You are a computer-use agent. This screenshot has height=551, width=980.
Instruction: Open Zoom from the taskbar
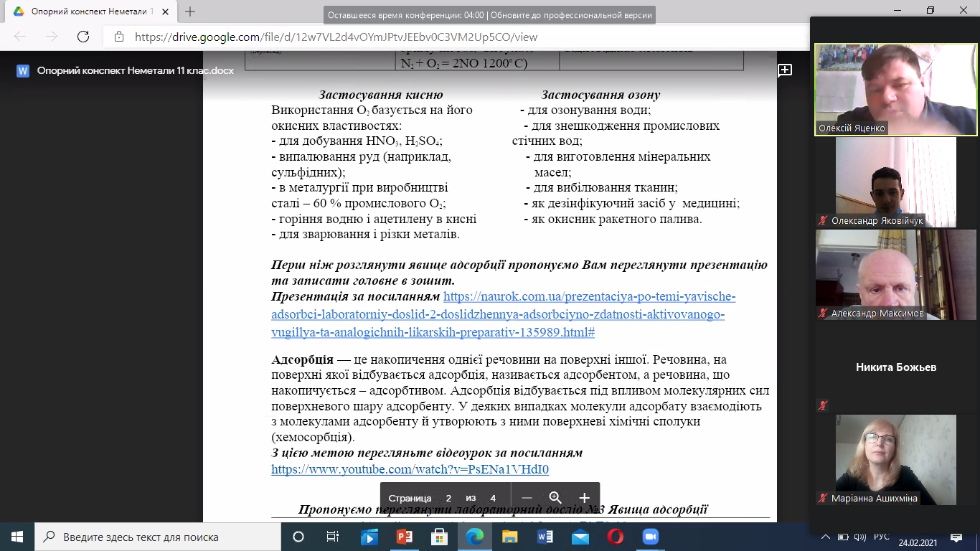pyautogui.click(x=650, y=537)
